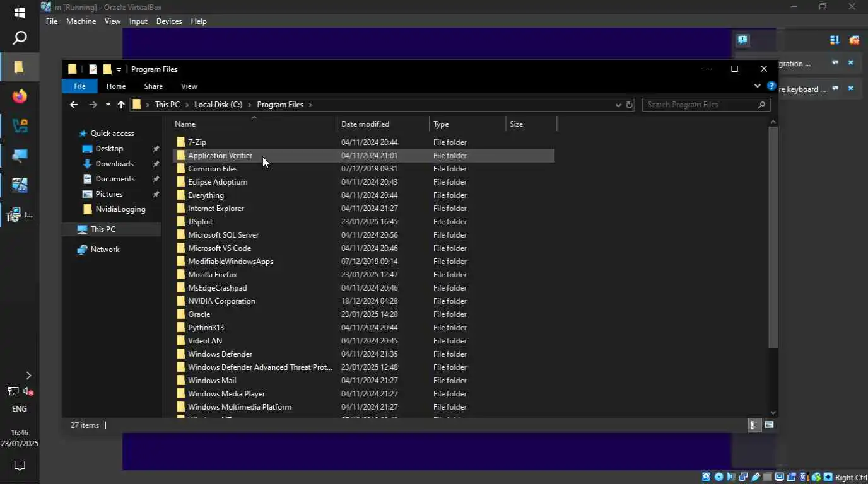Select the Windows Media Player folder

pyautogui.click(x=363, y=394)
